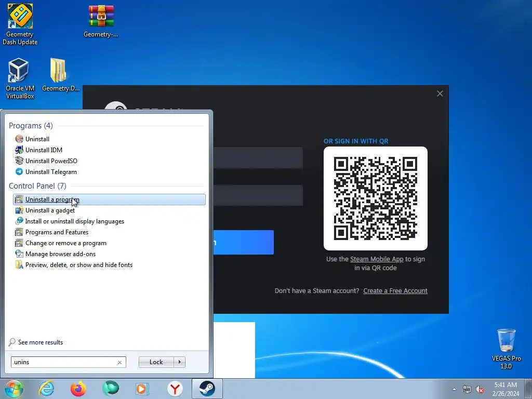
Task: Launch Firefox from taskbar
Action: 78,389
